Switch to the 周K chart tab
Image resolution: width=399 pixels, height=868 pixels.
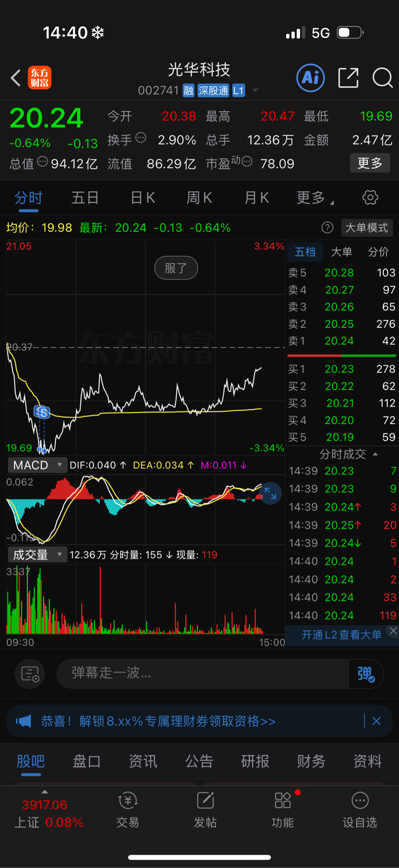tap(199, 198)
